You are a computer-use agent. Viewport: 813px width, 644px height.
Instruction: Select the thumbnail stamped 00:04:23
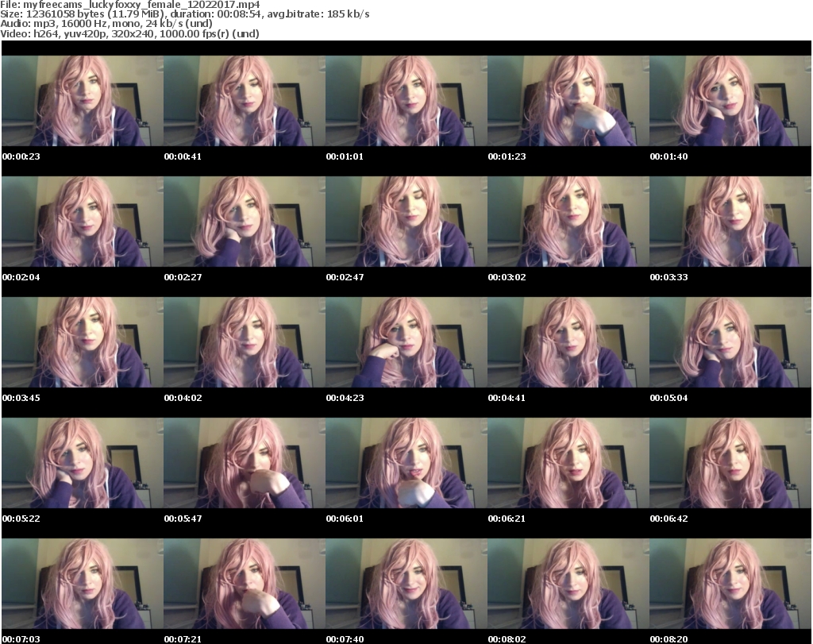[406, 343]
